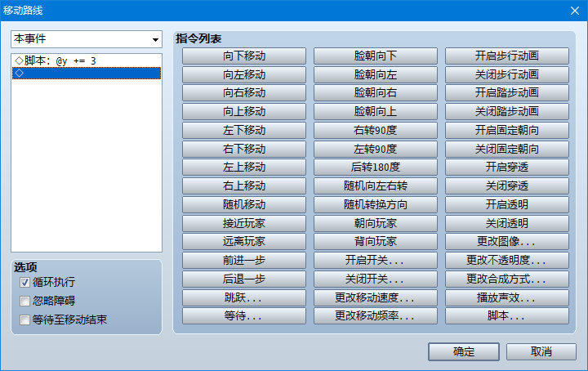Viewport: 588px width, 371px height.
Task: Add the 开启穿透 command
Action: 507,168
